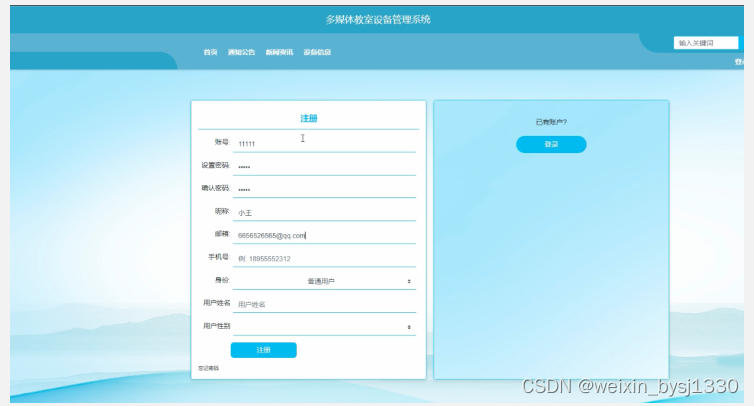Click the 邮箱 email field
The width and height of the screenshot is (754, 406).
[x=324, y=235]
